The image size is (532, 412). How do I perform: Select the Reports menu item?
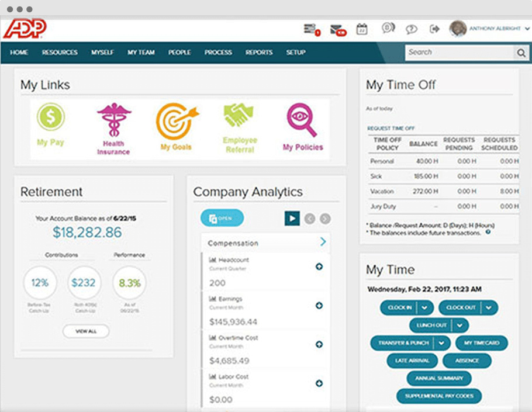tap(259, 53)
